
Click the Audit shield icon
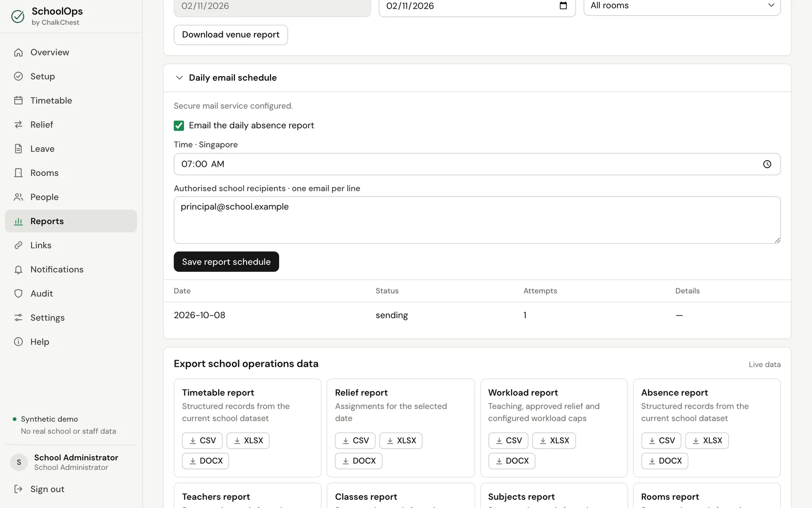tap(18, 294)
